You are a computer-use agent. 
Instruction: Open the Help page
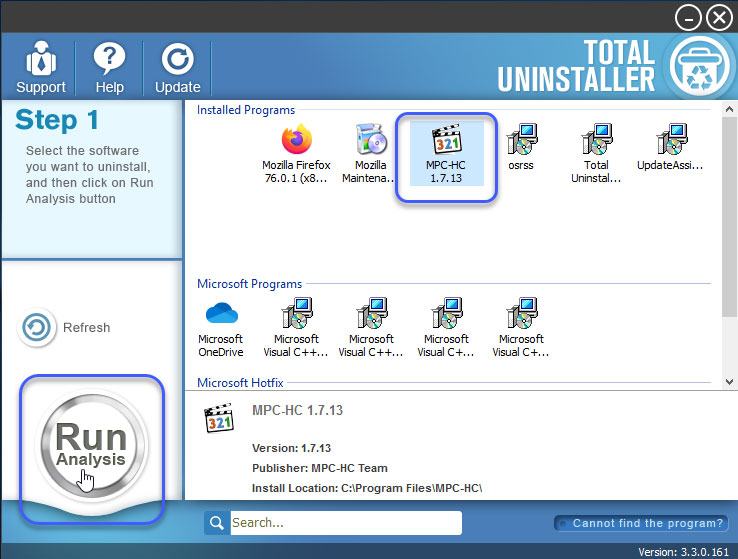(x=109, y=68)
